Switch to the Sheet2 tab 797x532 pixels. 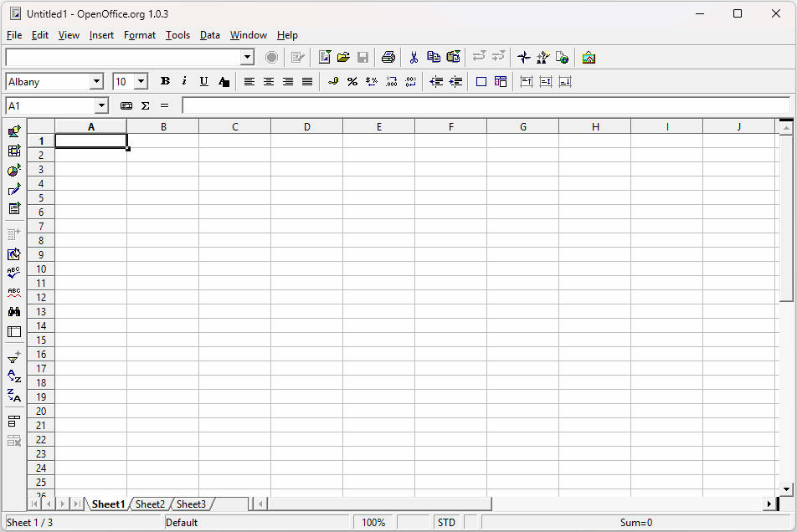[x=150, y=504]
